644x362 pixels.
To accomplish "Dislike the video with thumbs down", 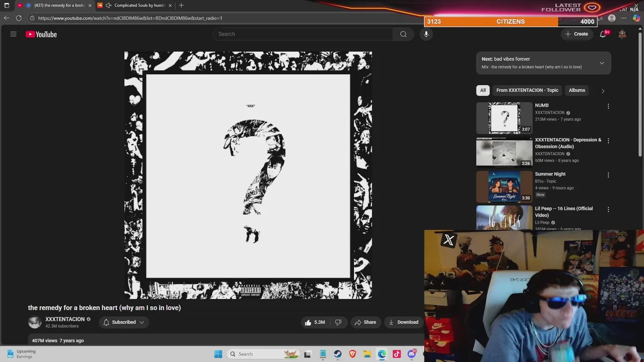I will [x=338, y=322].
